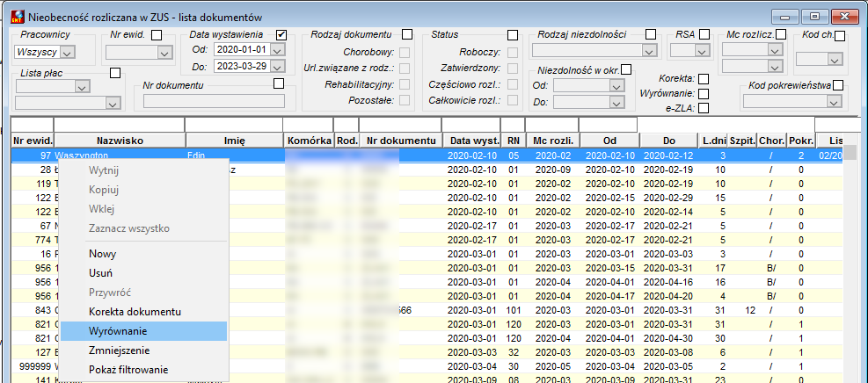Open the Pracownicy 'Wszyscy' dropdown
Screen dimensions: 868x383
pyautogui.click(x=68, y=53)
